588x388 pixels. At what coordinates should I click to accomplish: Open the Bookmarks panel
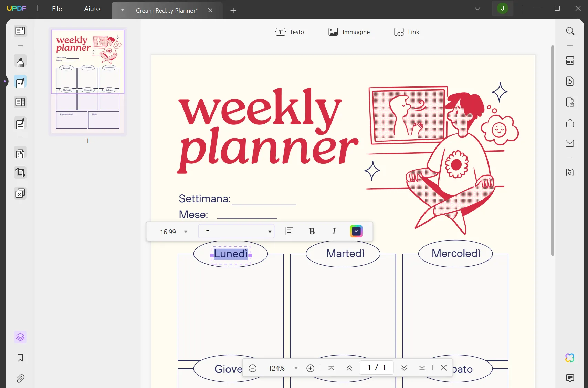pyautogui.click(x=20, y=358)
